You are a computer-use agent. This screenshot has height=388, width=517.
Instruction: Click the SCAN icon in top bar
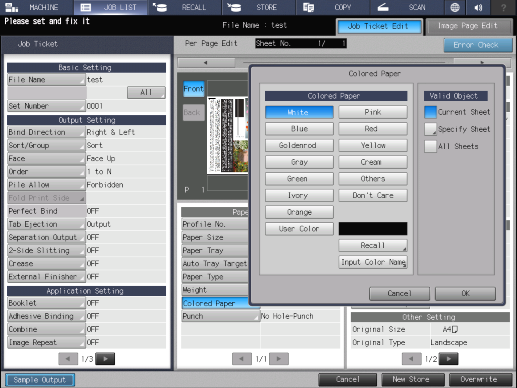point(383,7)
